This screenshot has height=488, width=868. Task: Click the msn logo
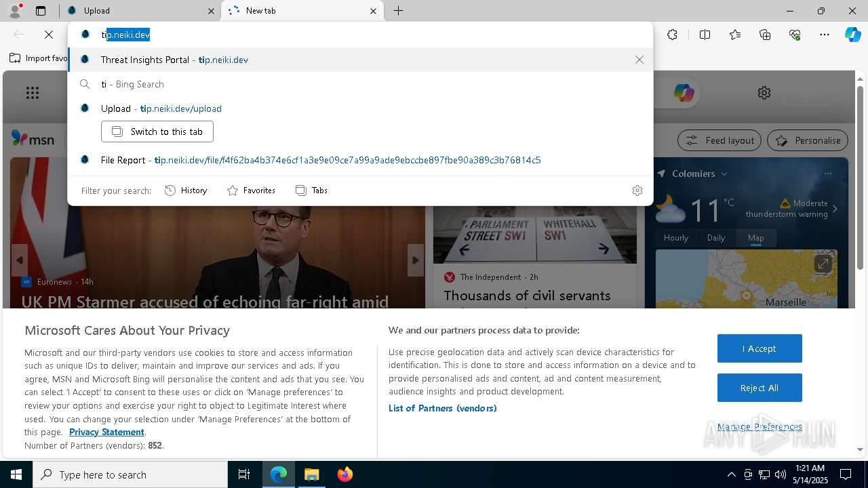click(33, 139)
